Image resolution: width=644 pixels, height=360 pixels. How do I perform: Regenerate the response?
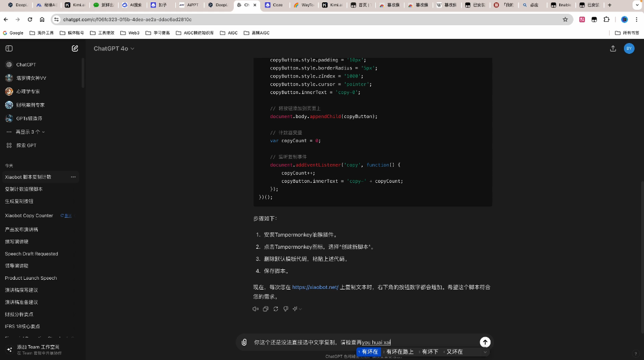click(x=276, y=309)
